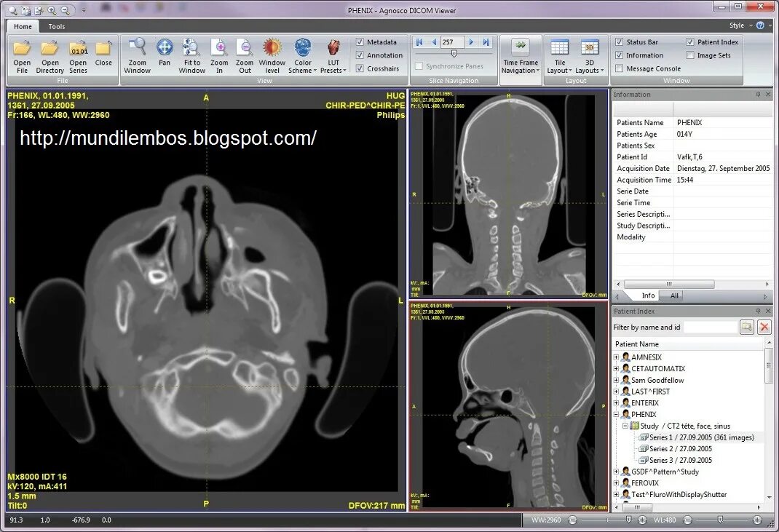Collapse the Study CT2 tête node

click(625, 426)
